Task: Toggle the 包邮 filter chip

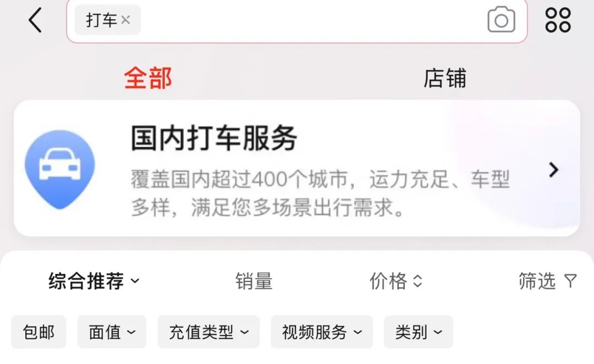Action: pyautogui.click(x=38, y=332)
